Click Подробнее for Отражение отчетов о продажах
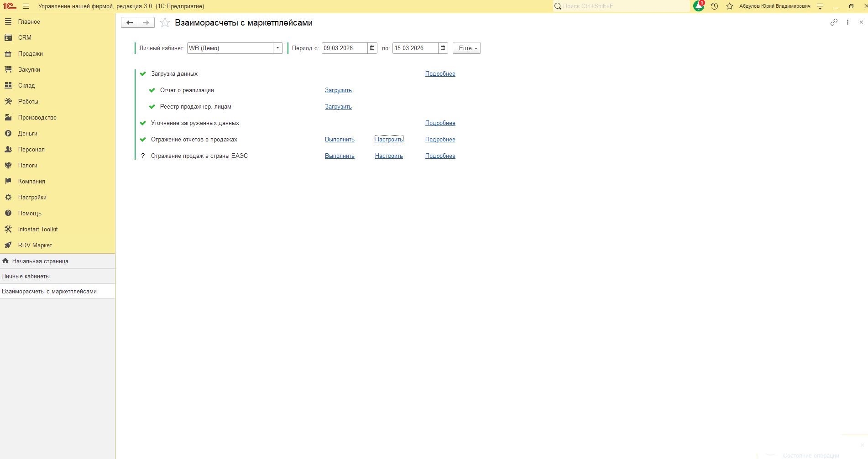The height and width of the screenshot is (459, 868). [440, 140]
